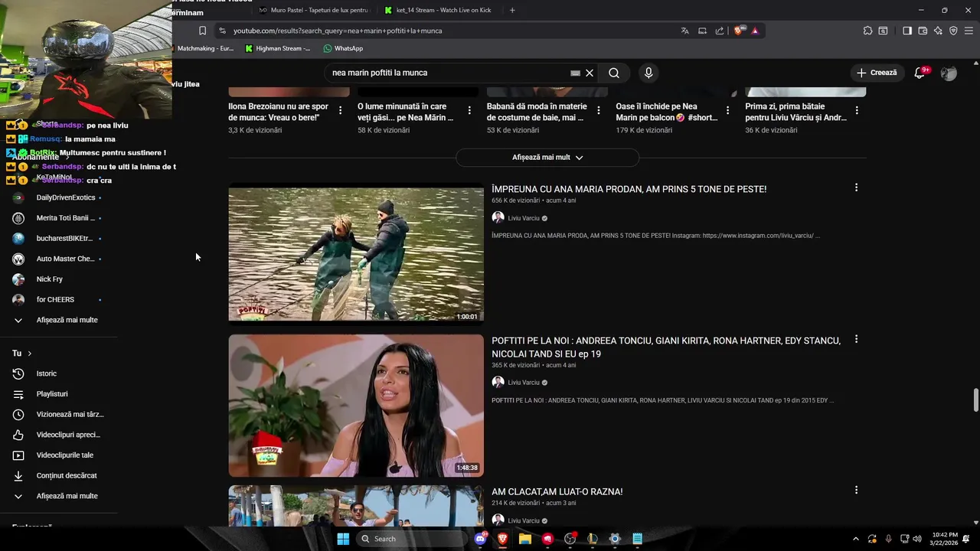Click the Brave Shields lion icon

click(x=738, y=31)
